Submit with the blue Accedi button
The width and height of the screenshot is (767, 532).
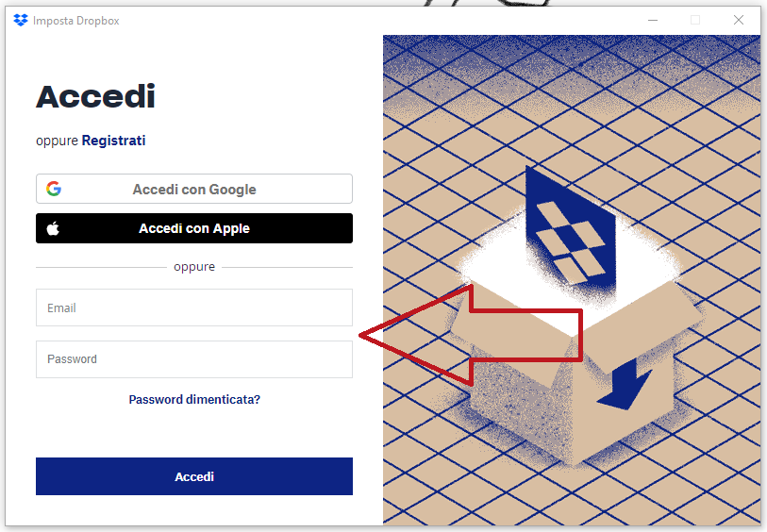pyautogui.click(x=194, y=476)
